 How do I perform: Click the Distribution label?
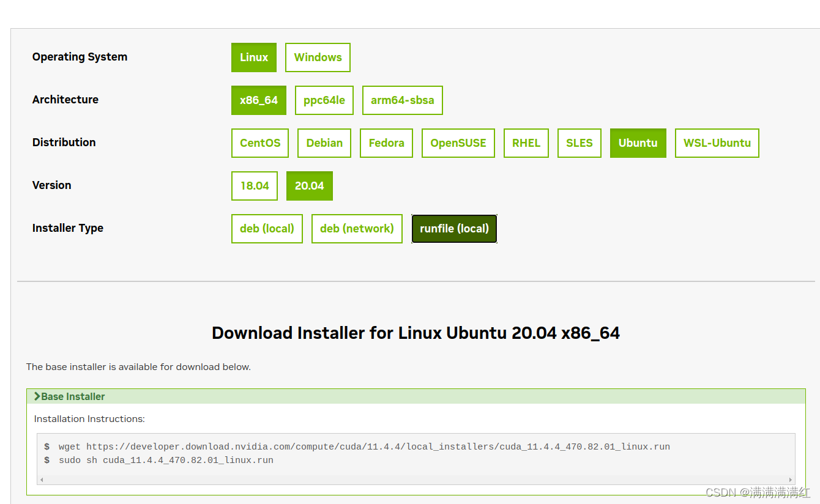pos(64,143)
